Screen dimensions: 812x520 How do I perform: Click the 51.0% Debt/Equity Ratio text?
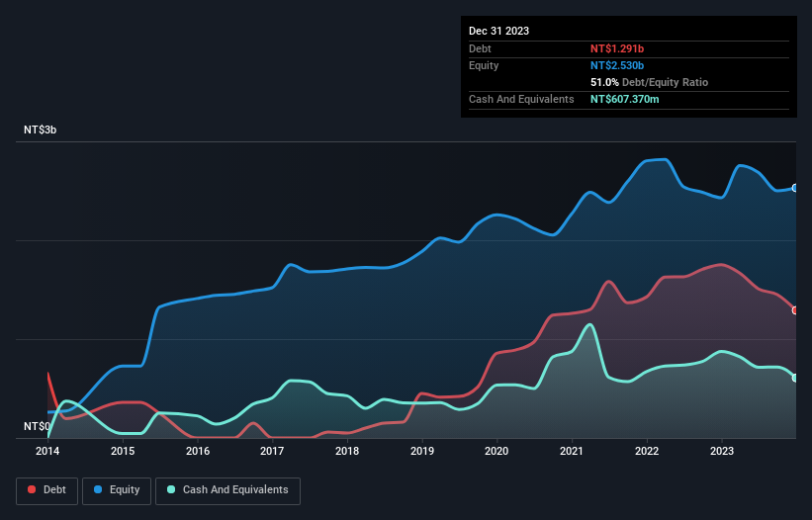649,82
